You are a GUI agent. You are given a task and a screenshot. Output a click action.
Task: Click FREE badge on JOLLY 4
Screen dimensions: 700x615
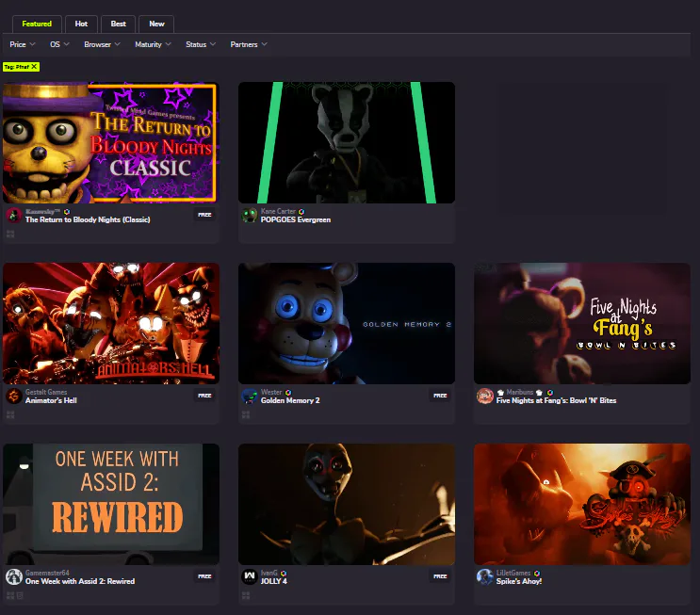coord(440,576)
